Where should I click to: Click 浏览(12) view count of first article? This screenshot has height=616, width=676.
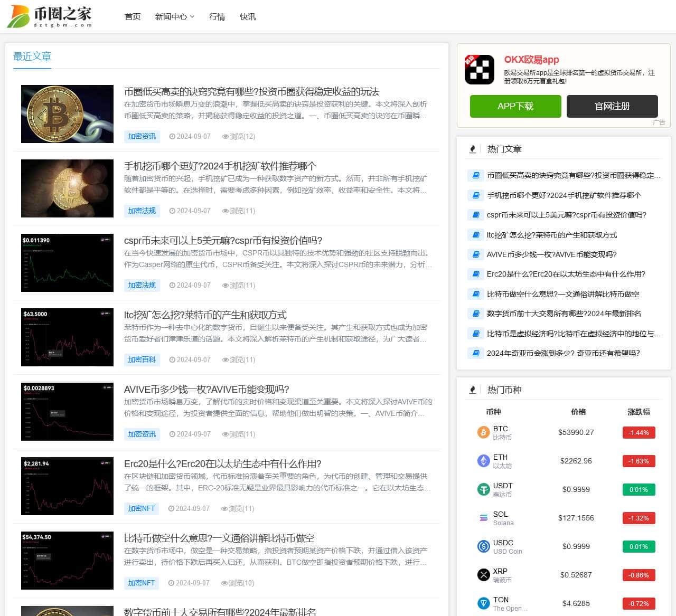(x=239, y=136)
